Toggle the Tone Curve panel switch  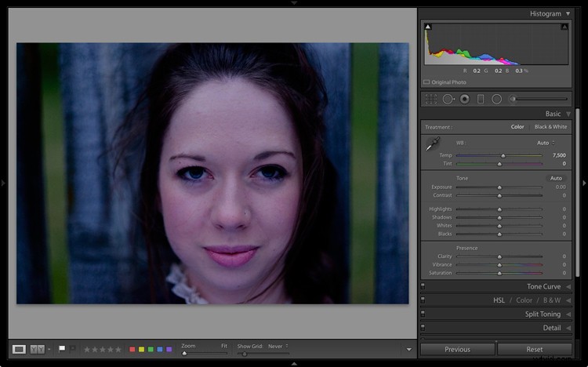(x=423, y=287)
